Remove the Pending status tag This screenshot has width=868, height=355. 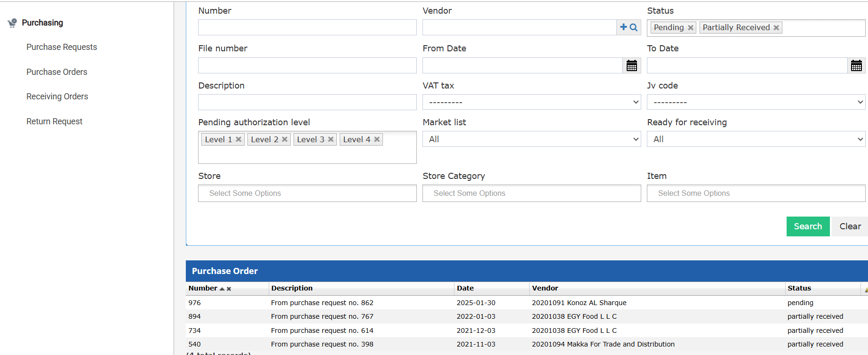pos(691,28)
